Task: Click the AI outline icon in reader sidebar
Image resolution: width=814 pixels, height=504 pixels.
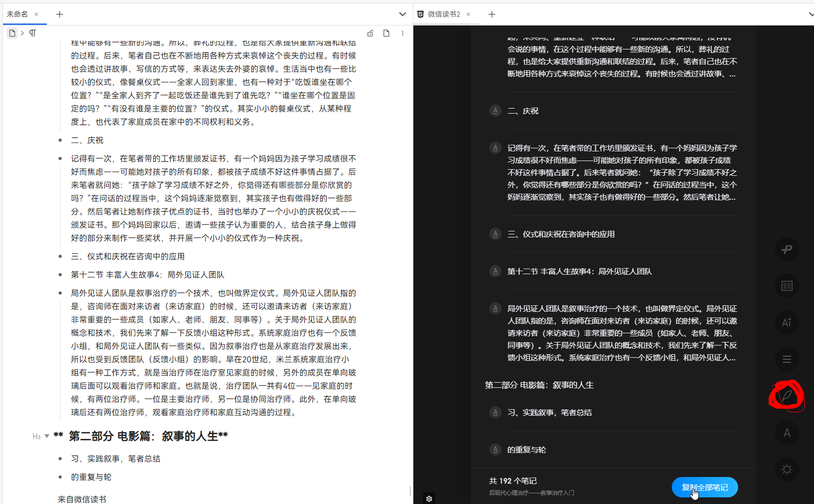Action: [x=786, y=323]
